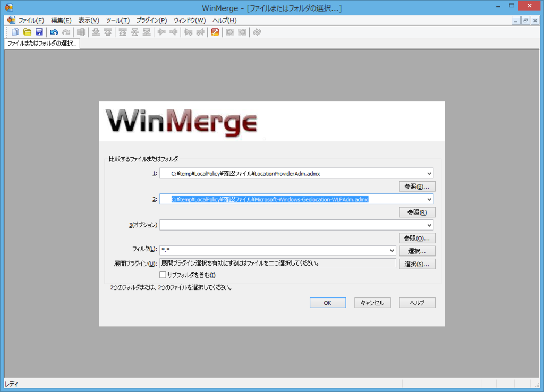Viewport: 544px width, 392px height.
Task: Click the inner document minimize button
Action: [x=516, y=21]
